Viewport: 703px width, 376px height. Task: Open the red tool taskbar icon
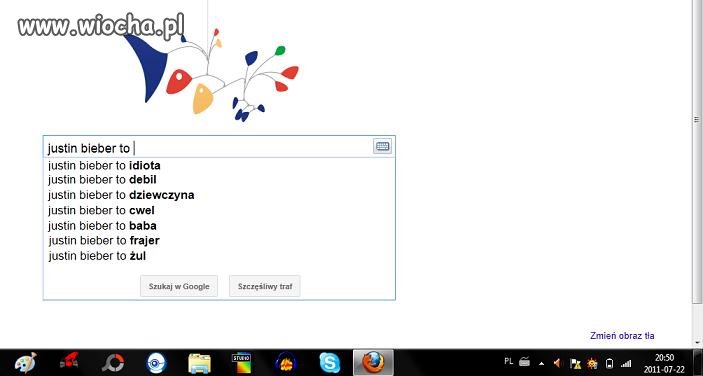69,361
